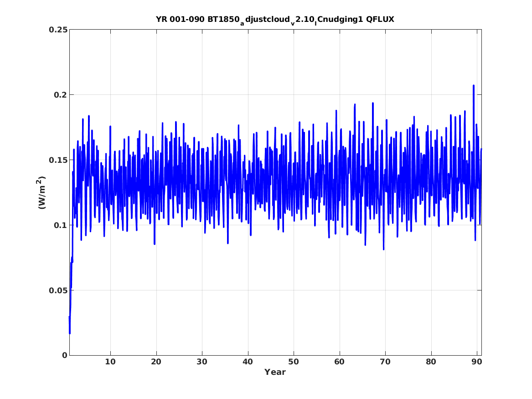Click y-axis tick label 0.15

58,160
